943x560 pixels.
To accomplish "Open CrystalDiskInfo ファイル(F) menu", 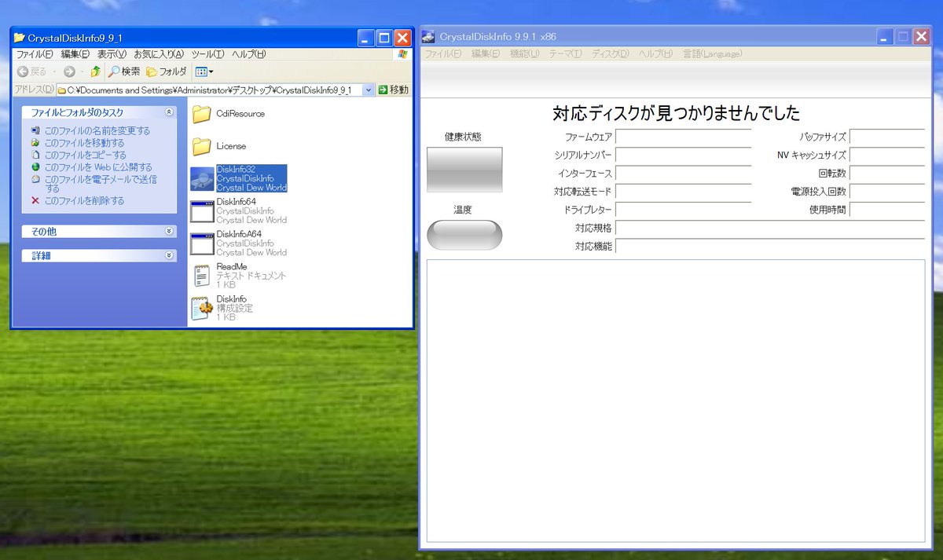I will pyautogui.click(x=443, y=54).
